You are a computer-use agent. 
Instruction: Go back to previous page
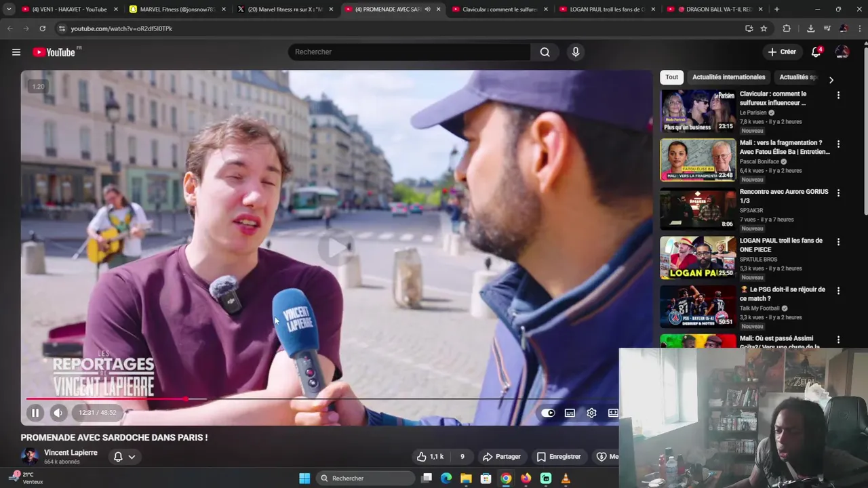point(9,28)
